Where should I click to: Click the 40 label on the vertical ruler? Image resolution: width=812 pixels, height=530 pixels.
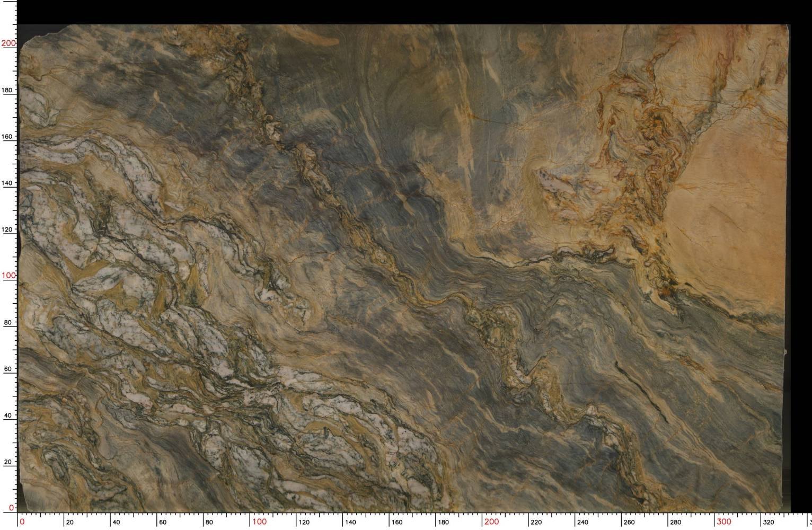click(8, 416)
